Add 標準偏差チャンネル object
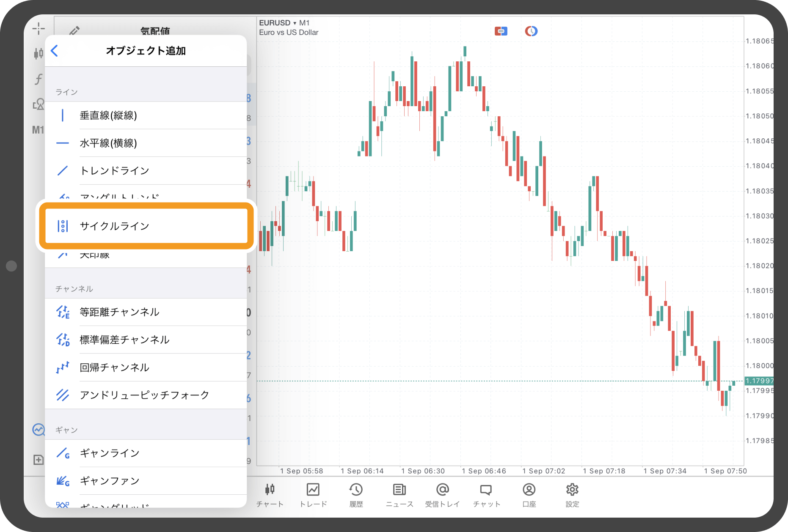Viewport: 788px width, 532px height. coord(146,340)
